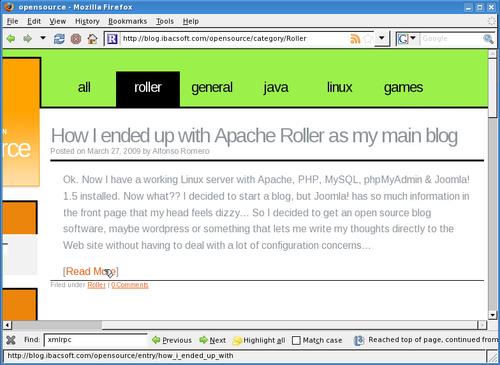Bookmark this page with the star icon
Image resolution: width=500 pixels, height=365 pixels.
tap(368, 39)
